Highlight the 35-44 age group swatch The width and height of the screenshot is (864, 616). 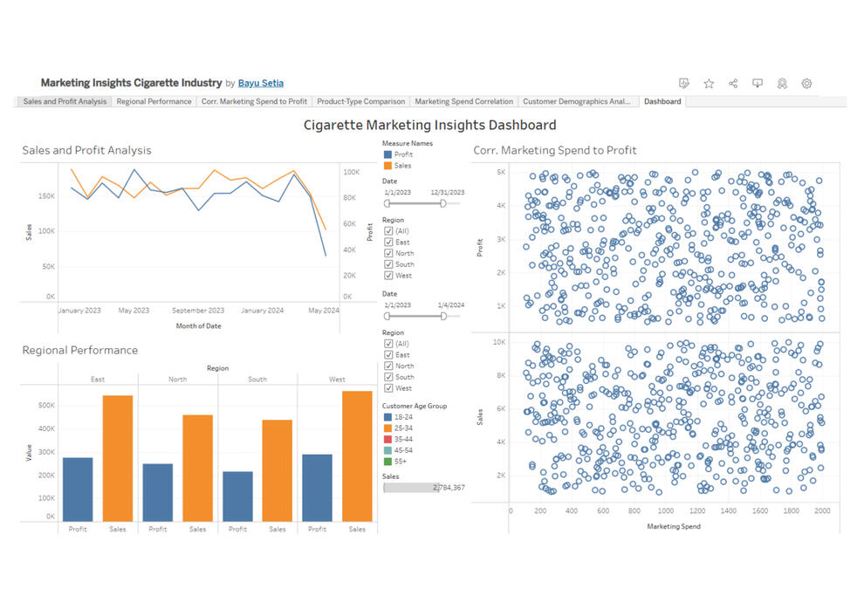[x=387, y=439]
